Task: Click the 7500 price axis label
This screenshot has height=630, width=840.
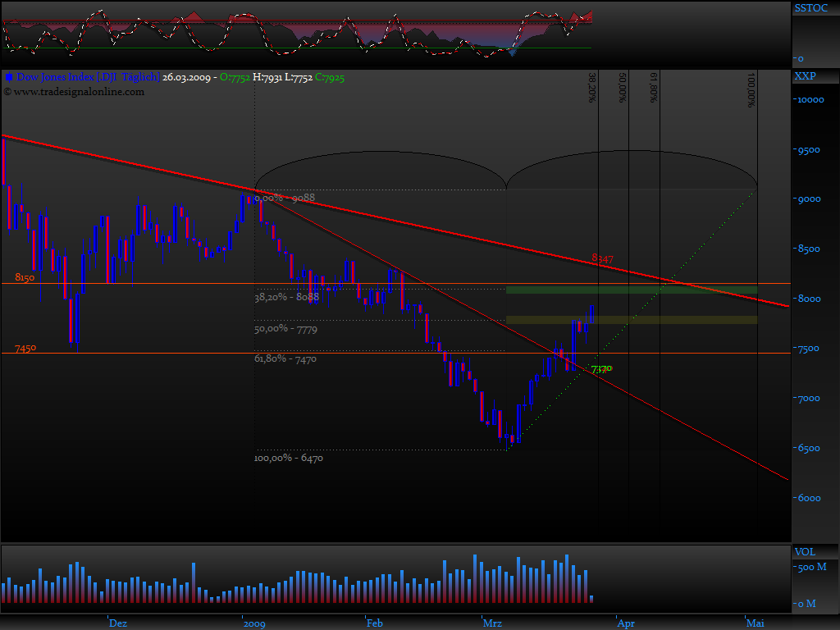Action: [809, 349]
